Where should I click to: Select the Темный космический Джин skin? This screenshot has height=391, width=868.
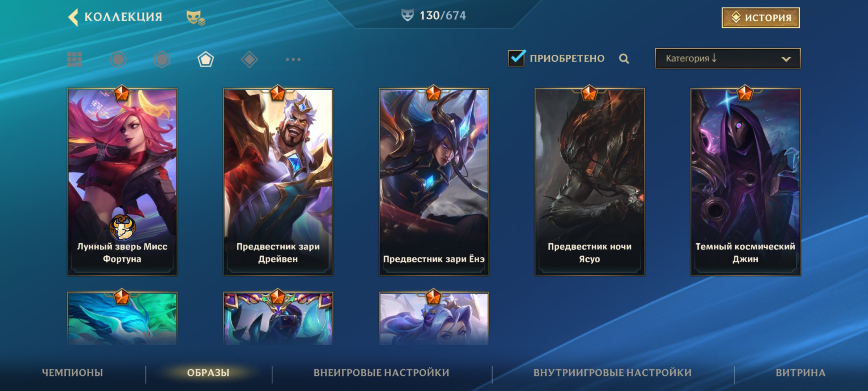click(x=745, y=182)
